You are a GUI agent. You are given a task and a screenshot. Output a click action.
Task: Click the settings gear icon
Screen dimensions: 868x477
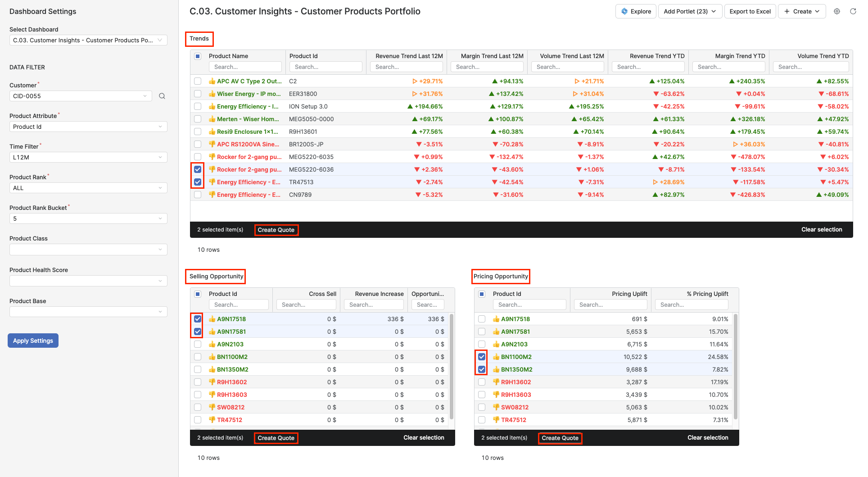[x=837, y=11]
